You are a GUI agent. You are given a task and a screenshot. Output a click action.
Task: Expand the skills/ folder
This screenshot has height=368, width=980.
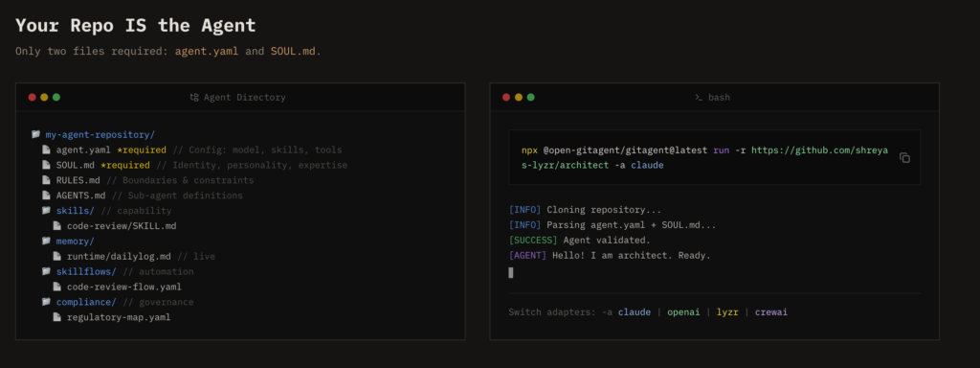[75, 211]
